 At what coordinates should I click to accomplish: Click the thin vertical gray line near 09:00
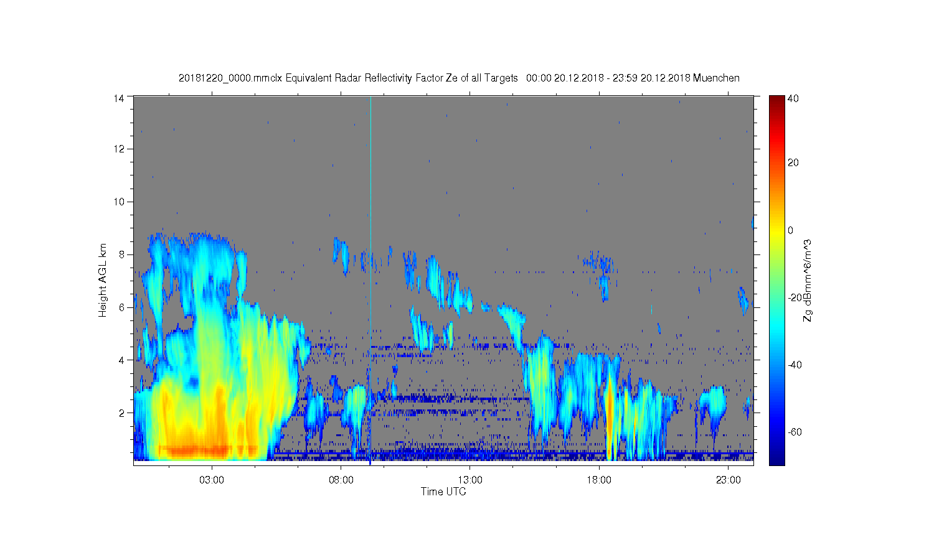pyautogui.click(x=370, y=187)
